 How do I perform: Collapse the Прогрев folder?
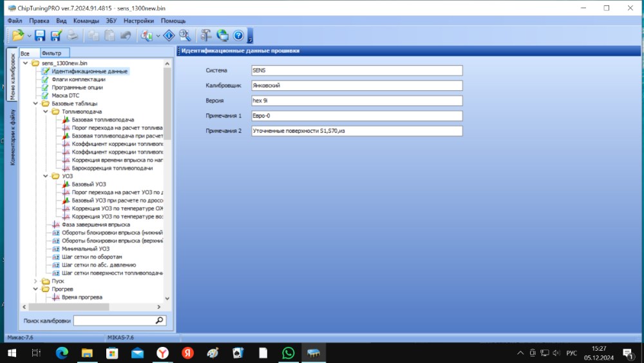pos(35,289)
